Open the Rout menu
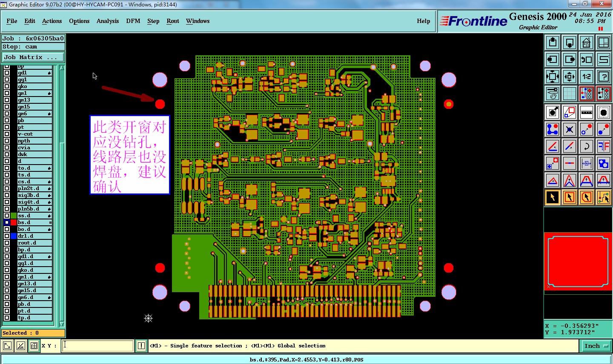The width and height of the screenshot is (613, 364). (x=173, y=21)
